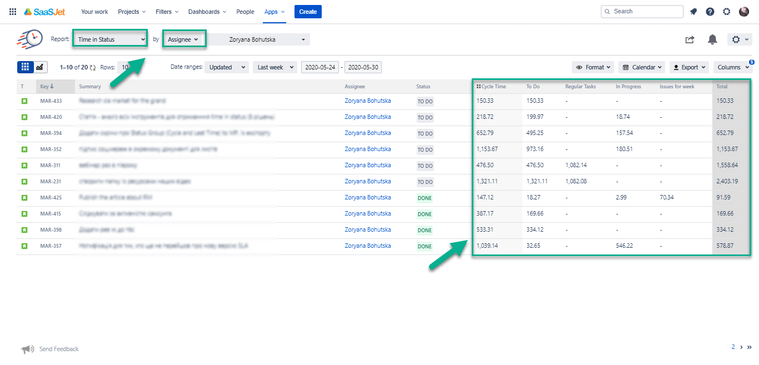759x365 pixels.
Task: Click the start date field 2020-05-24
Action: [319, 67]
